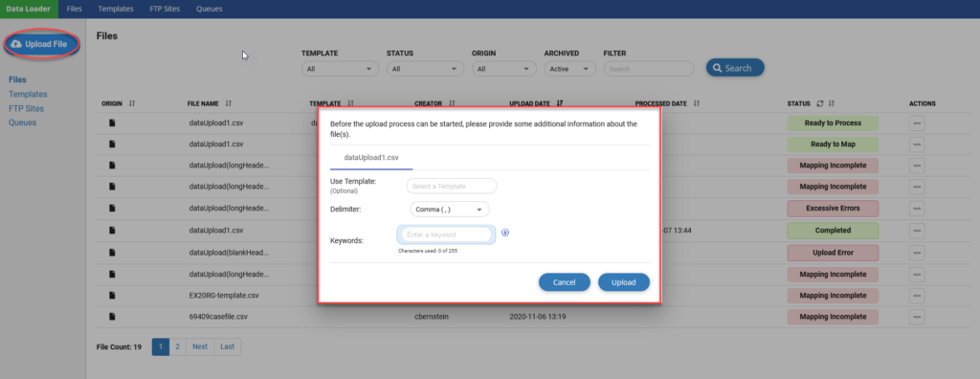Click file icon of the Completed row

113,230
